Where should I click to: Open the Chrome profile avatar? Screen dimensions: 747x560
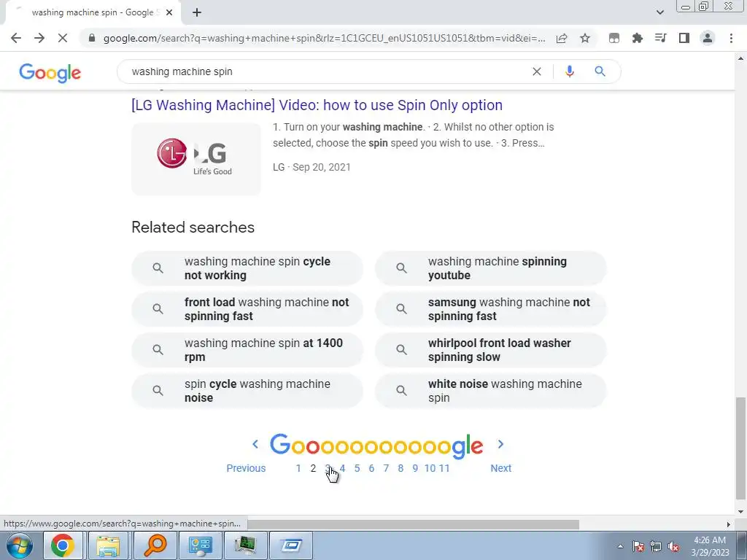(x=708, y=38)
